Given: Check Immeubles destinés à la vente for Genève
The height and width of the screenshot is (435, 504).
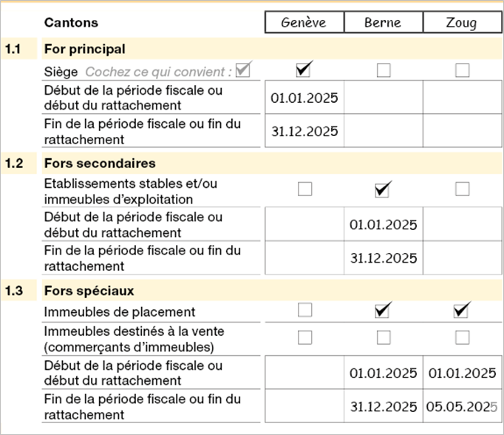Looking at the screenshot, I should click(x=304, y=337).
